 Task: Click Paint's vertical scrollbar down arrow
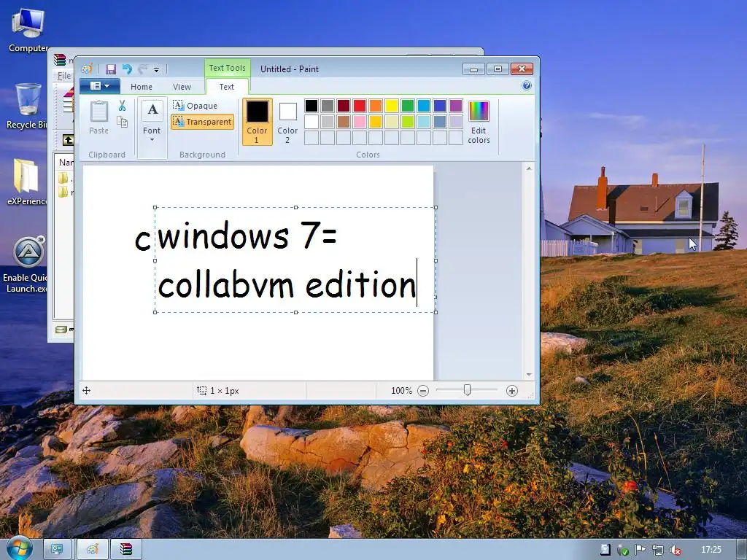point(529,375)
